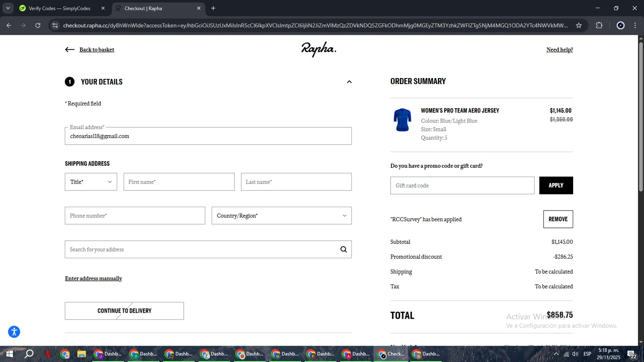
Task: Click the Search for your address field
Action: coord(208,249)
